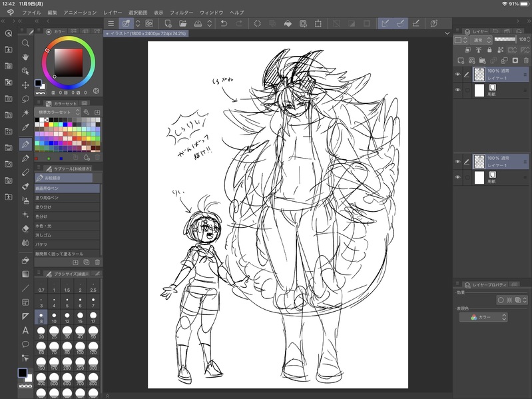
Task: Open the レイヤー menu in menu bar
Action: tap(112, 13)
